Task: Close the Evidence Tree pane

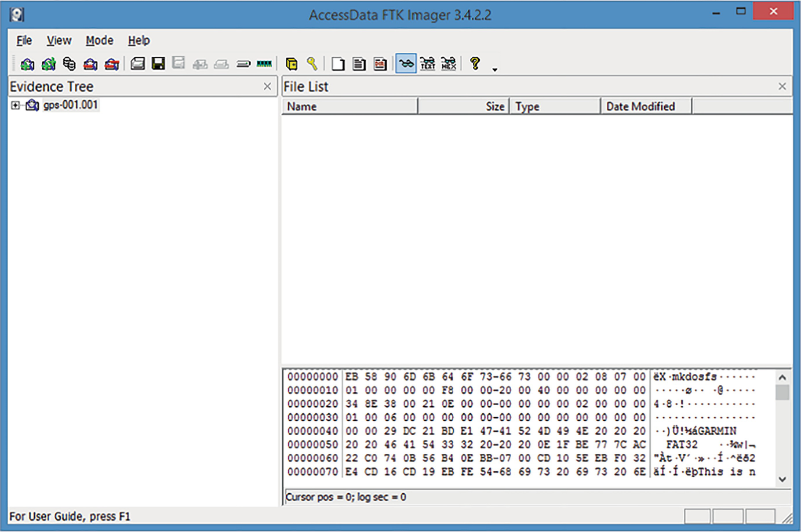Action: pos(267,86)
